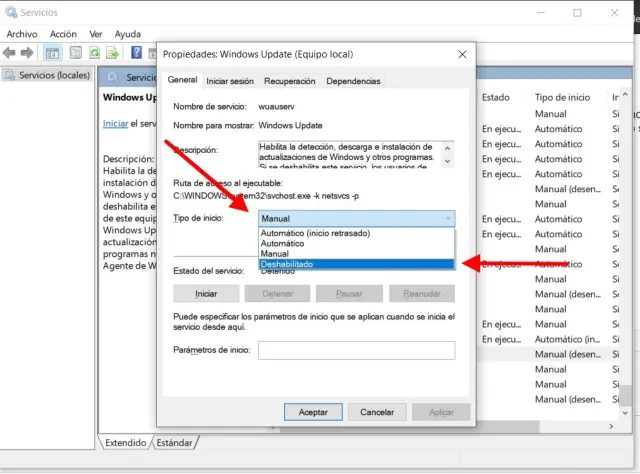Click the Parámetros de inicio input field
This screenshot has width=640, height=474.
click(357, 350)
